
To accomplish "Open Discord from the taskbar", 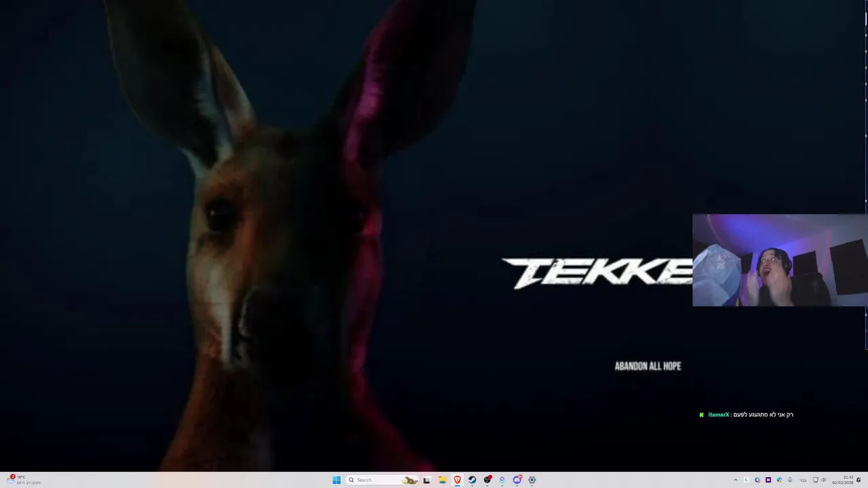I will point(517,480).
